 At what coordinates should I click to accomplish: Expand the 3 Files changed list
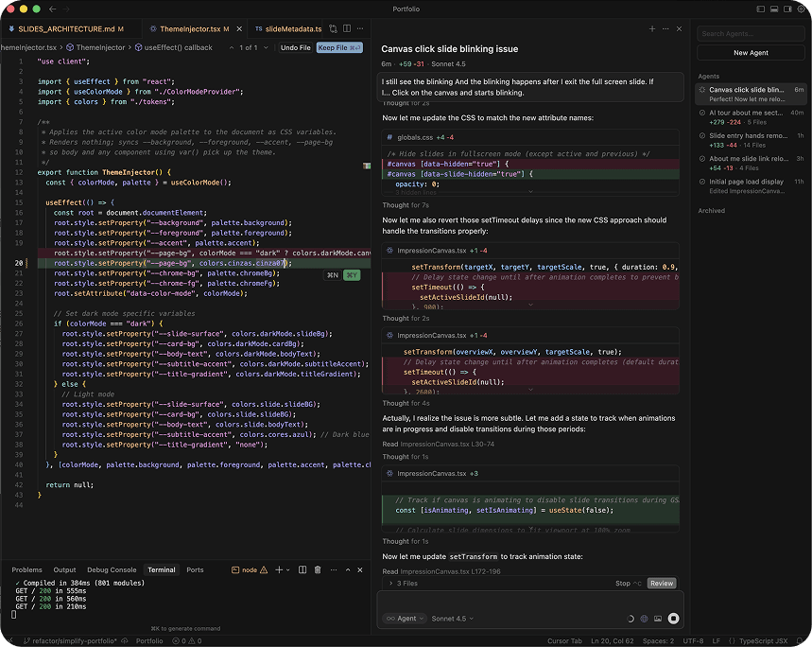point(405,584)
